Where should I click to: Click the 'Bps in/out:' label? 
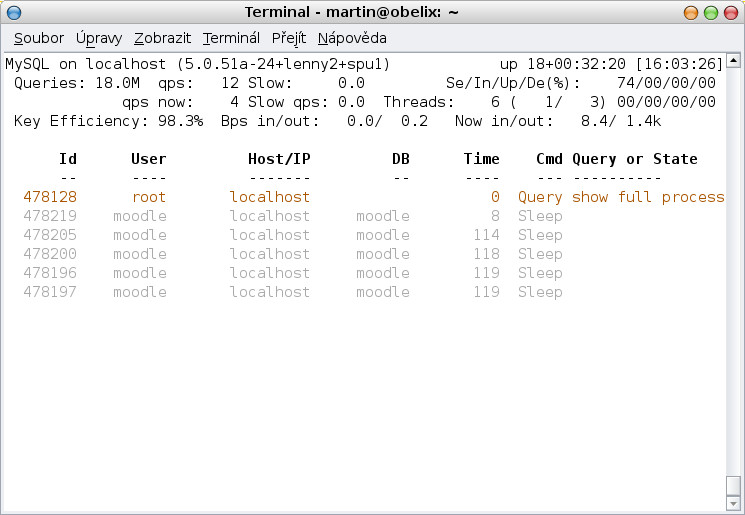point(270,121)
